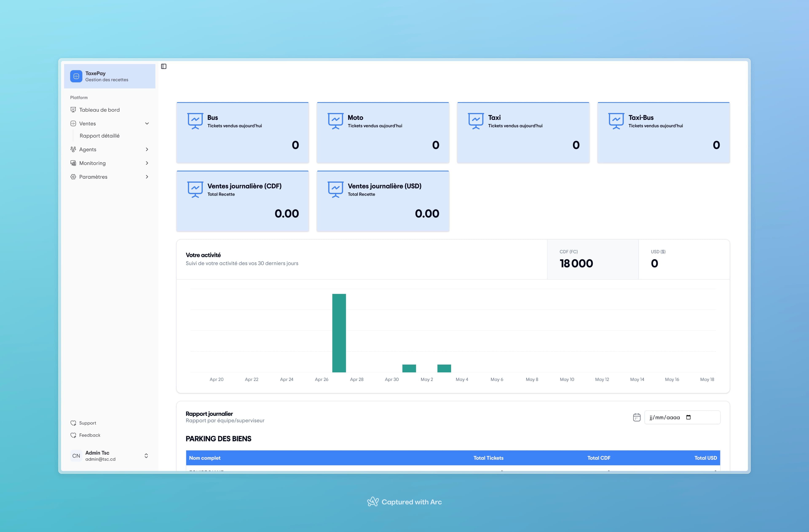Select Tableau de bord in the sidebar

tap(99, 110)
